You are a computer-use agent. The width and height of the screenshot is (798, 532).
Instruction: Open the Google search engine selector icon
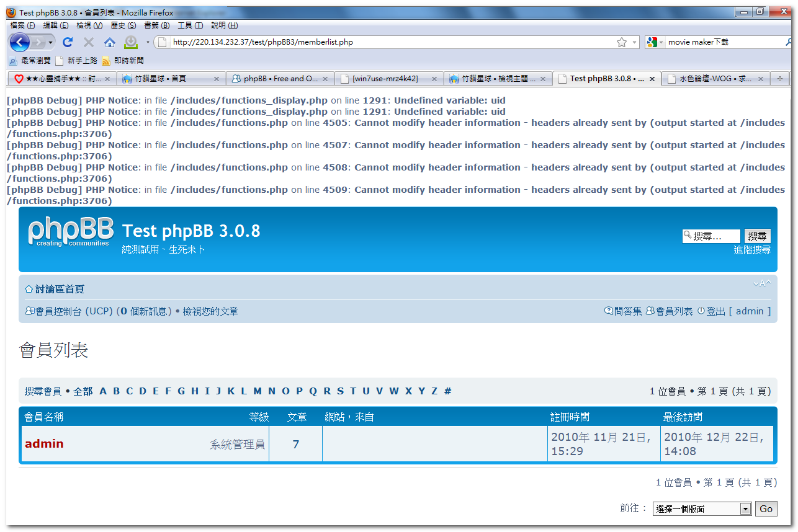[x=652, y=42]
